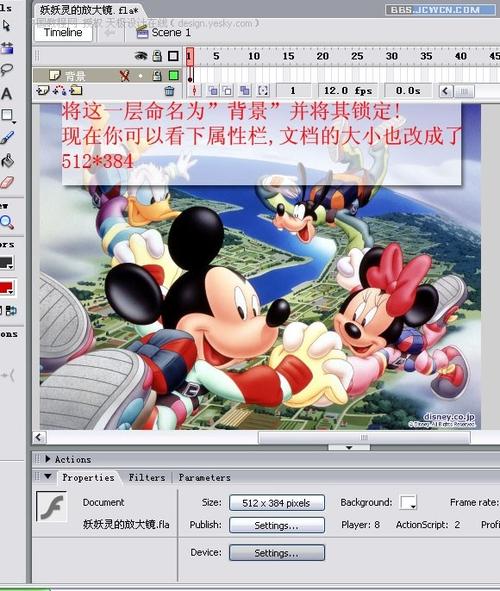Select the Zoom magnifier tool

pos(7,222)
